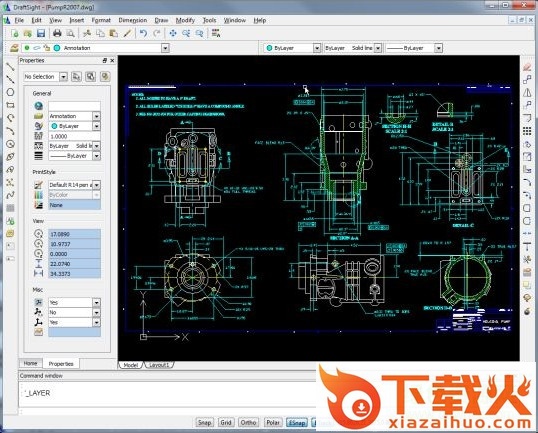Click the cyan ByLayer color swatch in toolbar
538x433 pixels.
[x=269, y=48]
